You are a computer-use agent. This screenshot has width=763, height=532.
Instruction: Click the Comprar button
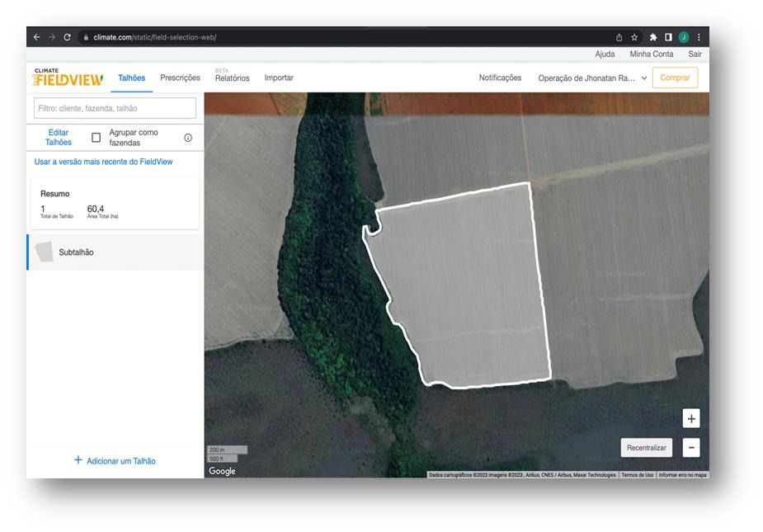click(674, 78)
